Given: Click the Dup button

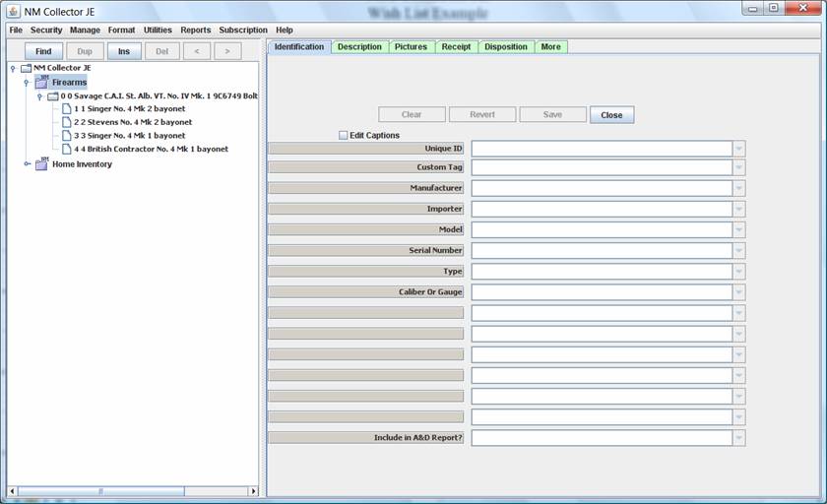Looking at the screenshot, I should 85,51.
